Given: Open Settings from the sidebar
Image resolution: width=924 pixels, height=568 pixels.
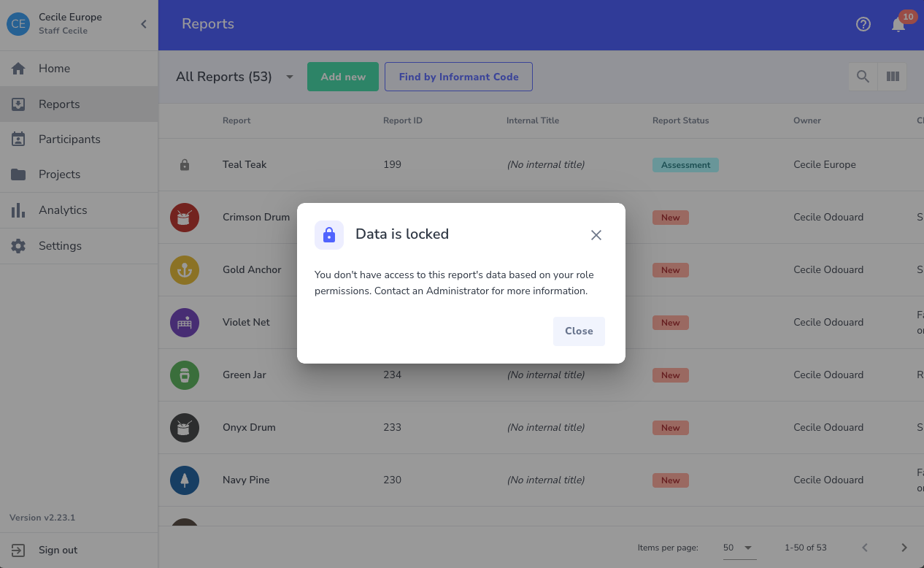Looking at the screenshot, I should pos(60,246).
